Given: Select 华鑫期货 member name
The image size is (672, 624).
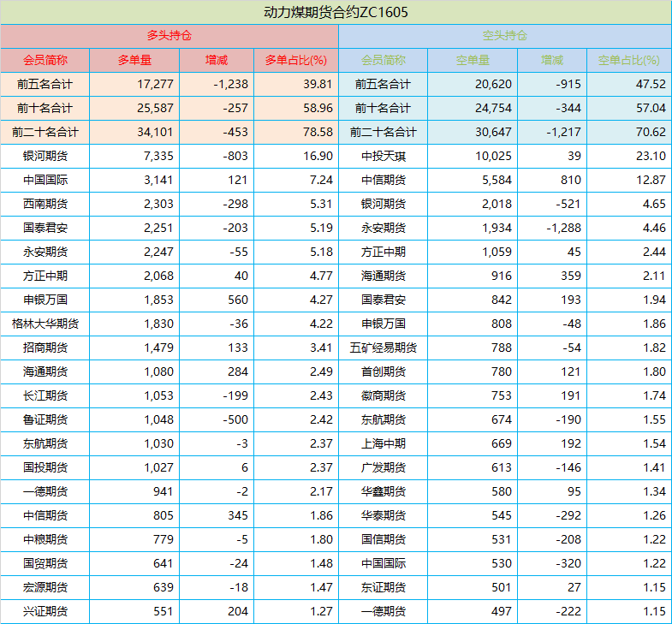Looking at the screenshot, I should click(x=384, y=492).
